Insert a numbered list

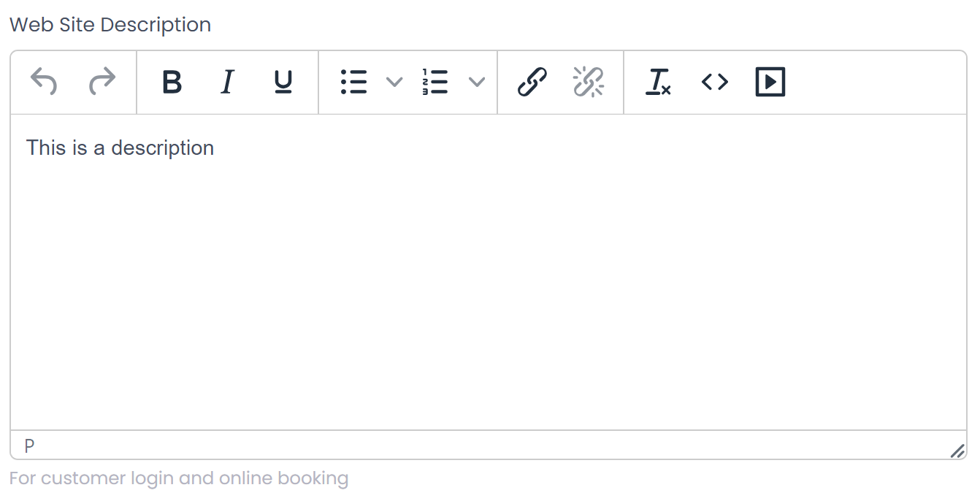436,82
